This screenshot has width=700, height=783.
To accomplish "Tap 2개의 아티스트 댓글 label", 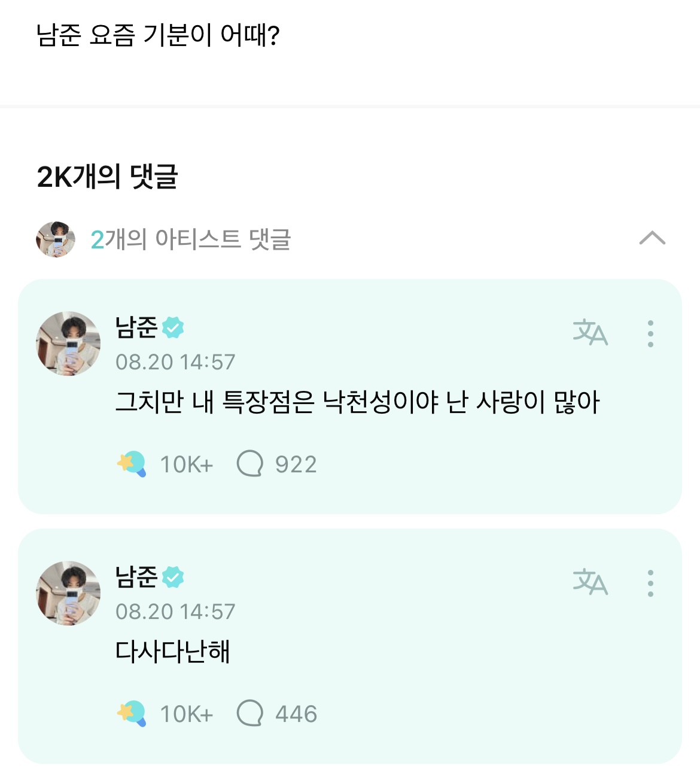I will (190, 239).
